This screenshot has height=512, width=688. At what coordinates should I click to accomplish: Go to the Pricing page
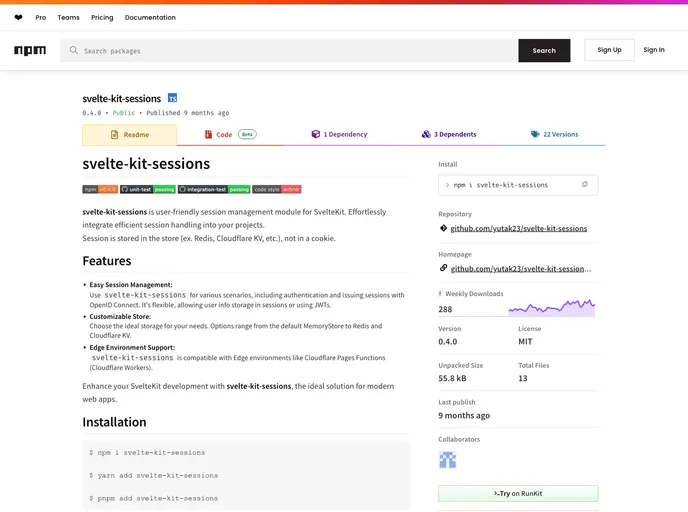point(102,18)
